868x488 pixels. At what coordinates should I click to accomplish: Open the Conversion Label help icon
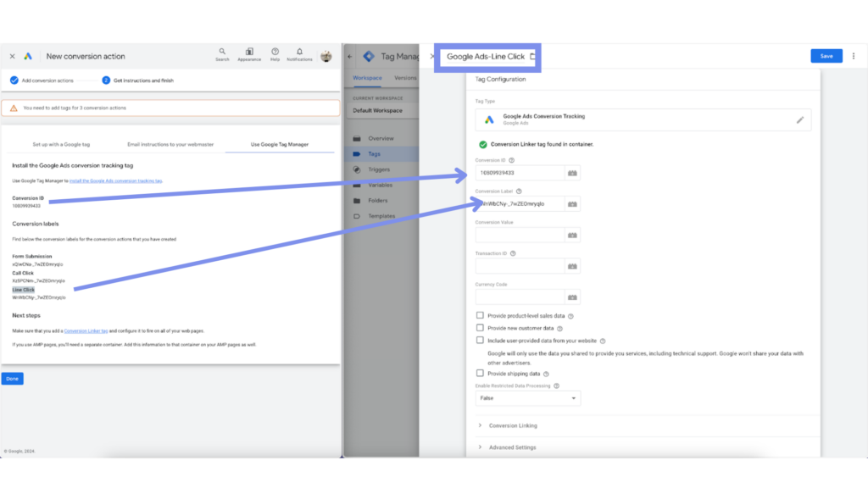[x=519, y=191]
